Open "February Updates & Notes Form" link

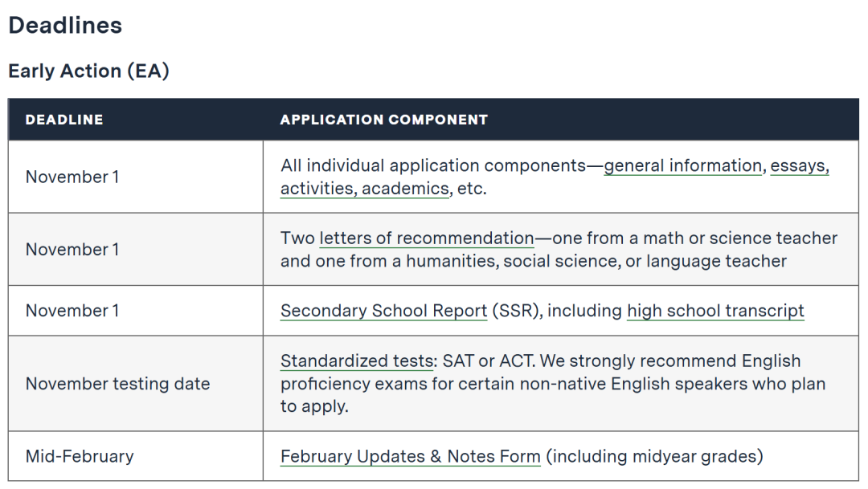pos(410,457)
